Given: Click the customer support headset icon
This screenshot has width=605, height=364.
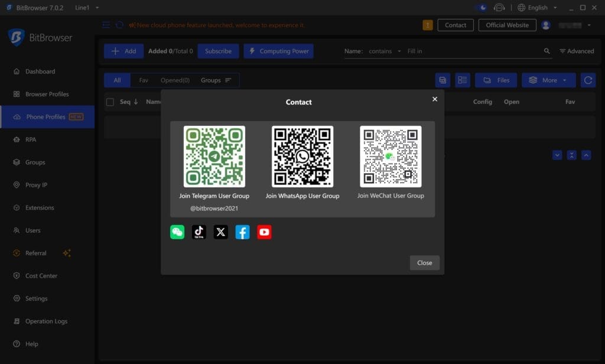Looking at the screenshot, I should point(499,8).
